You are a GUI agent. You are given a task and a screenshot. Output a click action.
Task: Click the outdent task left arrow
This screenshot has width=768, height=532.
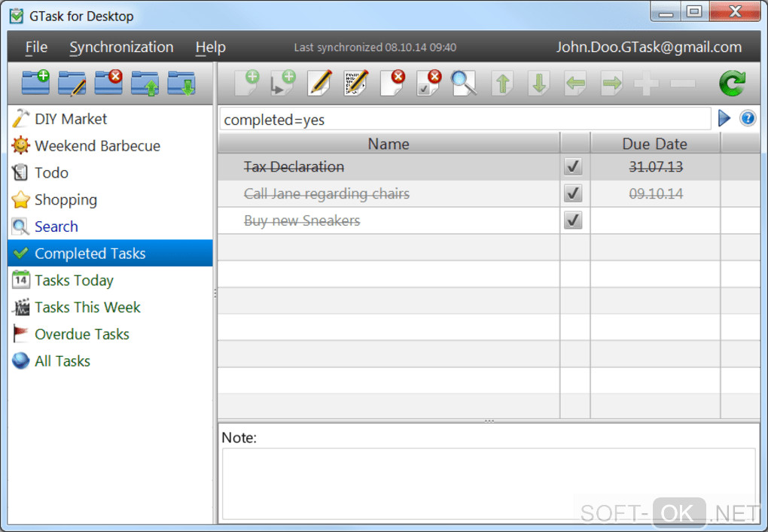(575, 84)
